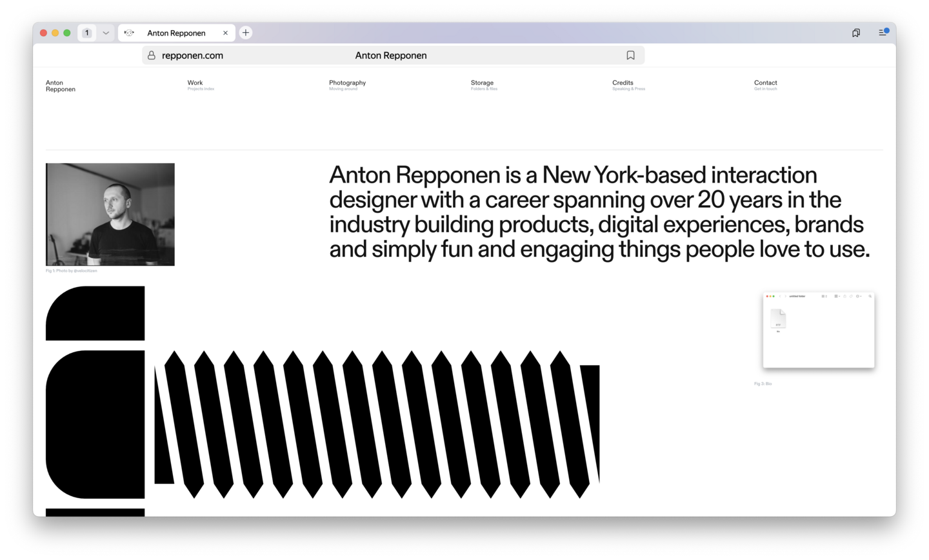Select the Anton Repponen browser tab

coord(176,33)
